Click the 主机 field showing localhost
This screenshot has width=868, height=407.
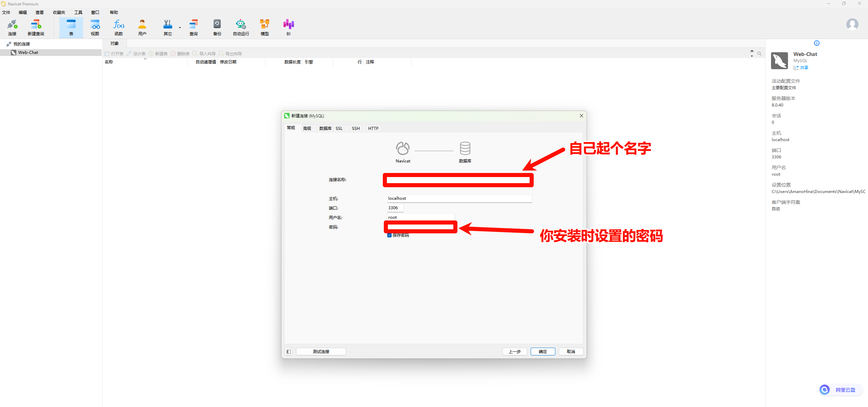459,198
